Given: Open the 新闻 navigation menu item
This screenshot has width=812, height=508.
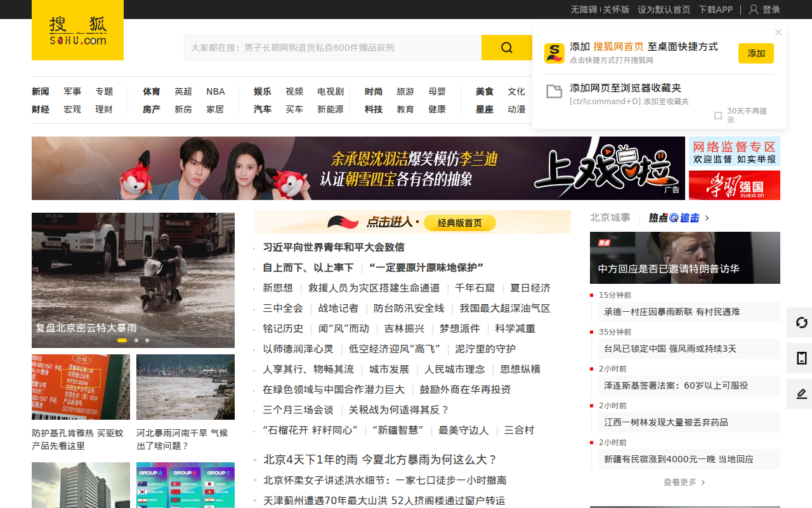Looking at the screenshot, I should pos(41,91).
